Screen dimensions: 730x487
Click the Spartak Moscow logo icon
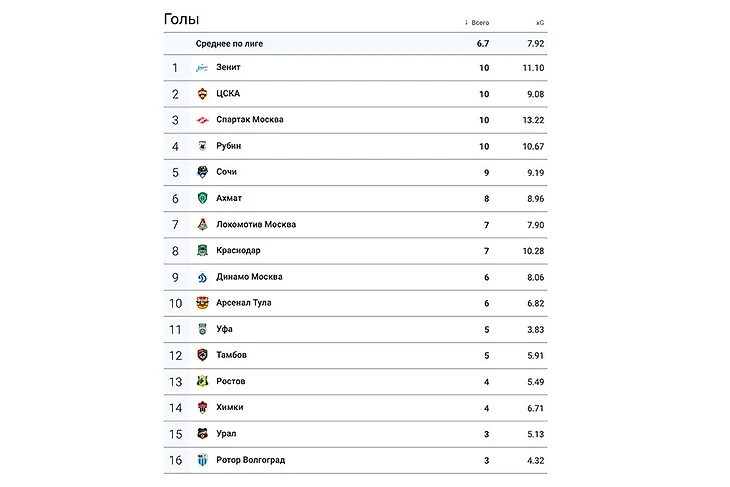202,120
